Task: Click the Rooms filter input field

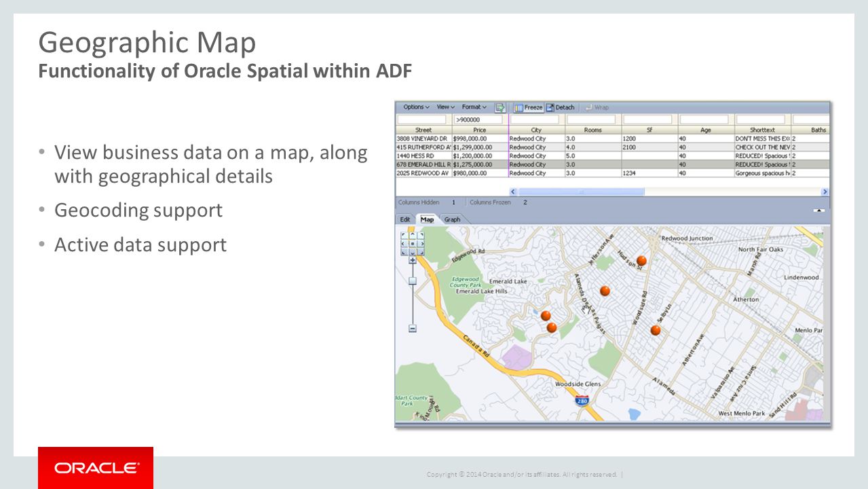Action: 592,120
